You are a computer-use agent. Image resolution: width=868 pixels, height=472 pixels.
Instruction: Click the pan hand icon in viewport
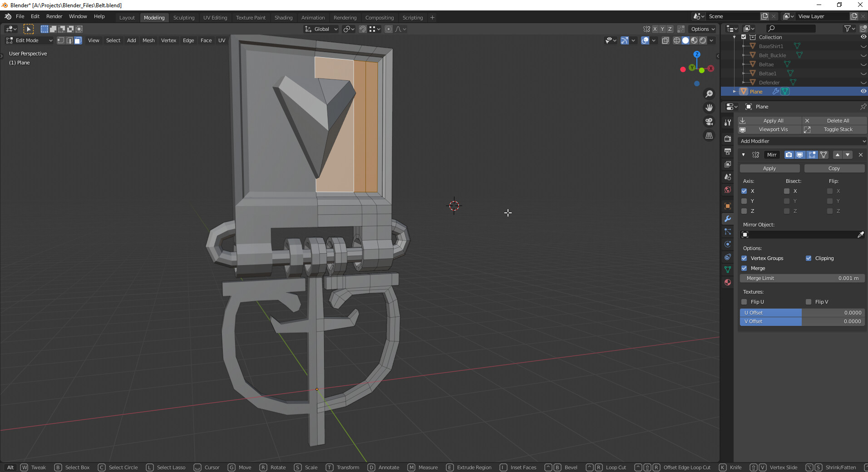click(709, 108)
